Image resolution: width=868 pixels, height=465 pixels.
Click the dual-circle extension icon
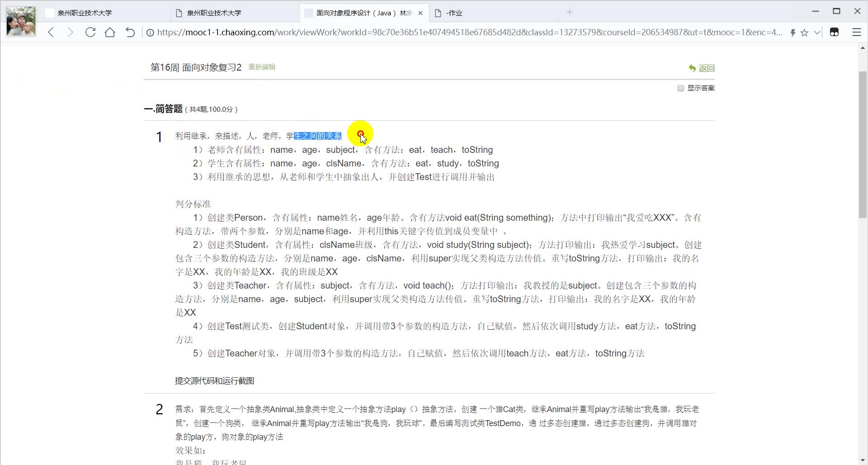coord(835,32)
